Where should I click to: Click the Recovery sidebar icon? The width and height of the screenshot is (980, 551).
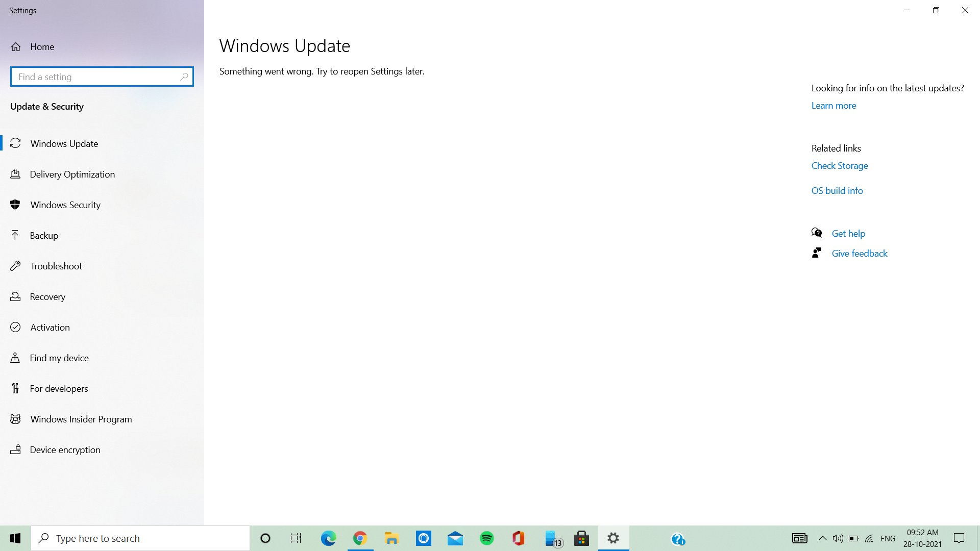click(x=16, y=296)
